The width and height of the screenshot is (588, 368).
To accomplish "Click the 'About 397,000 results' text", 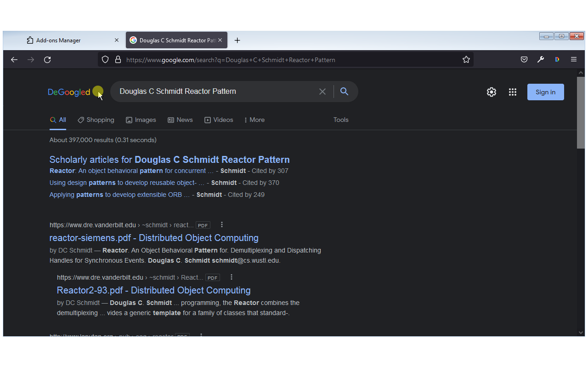I will (x=103, y=140).
